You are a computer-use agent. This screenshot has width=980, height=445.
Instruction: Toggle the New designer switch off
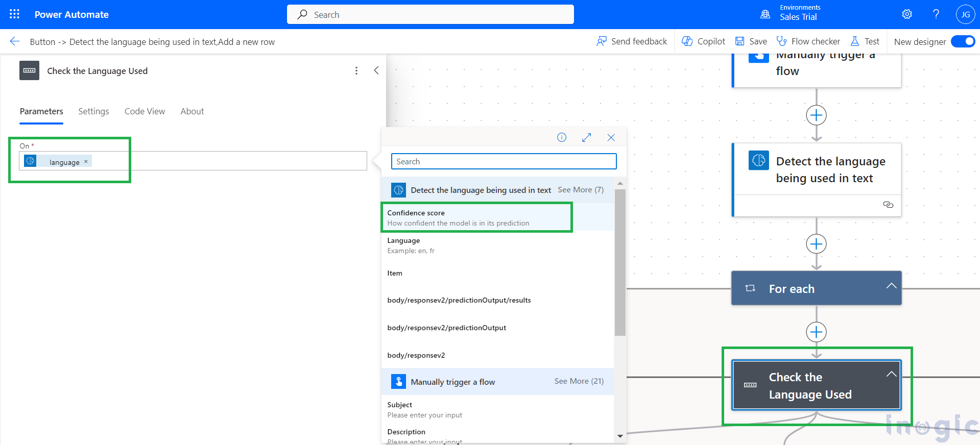click(963, 41)
